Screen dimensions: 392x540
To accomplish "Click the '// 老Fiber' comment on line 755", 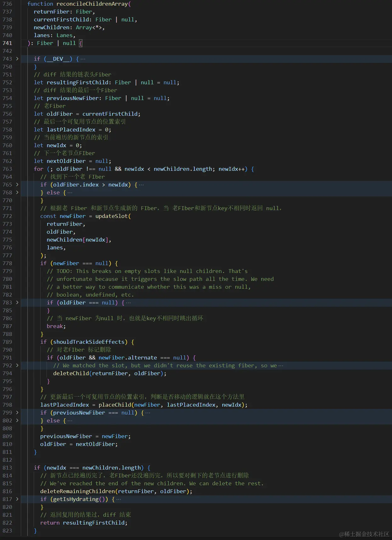I will tap(50, 106).
